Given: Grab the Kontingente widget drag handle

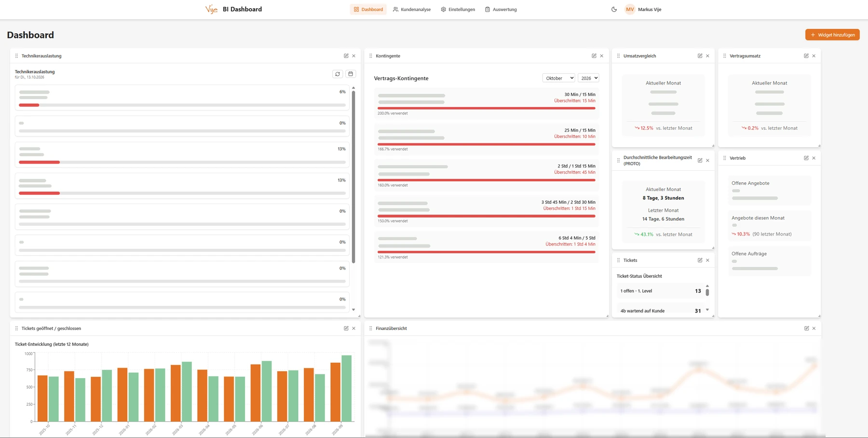Looking at the screenshot, I should point(371,56).
